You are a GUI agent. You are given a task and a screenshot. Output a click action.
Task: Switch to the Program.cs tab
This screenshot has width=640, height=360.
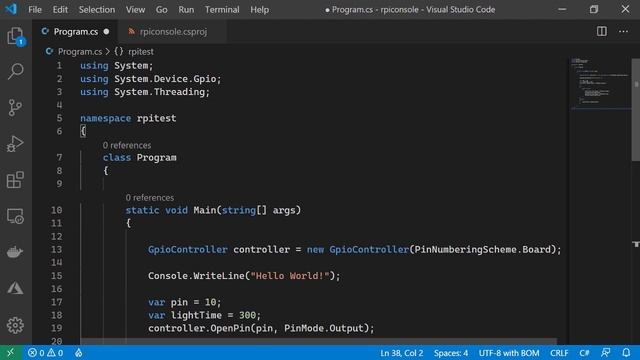(x=76, y=31)
